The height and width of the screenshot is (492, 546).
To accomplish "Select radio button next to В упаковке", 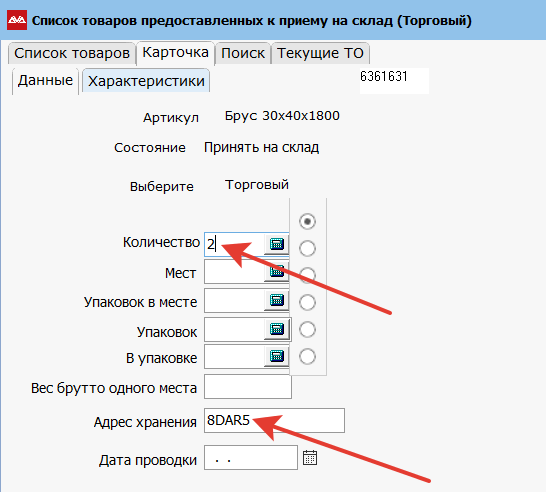I will point(307,357).
